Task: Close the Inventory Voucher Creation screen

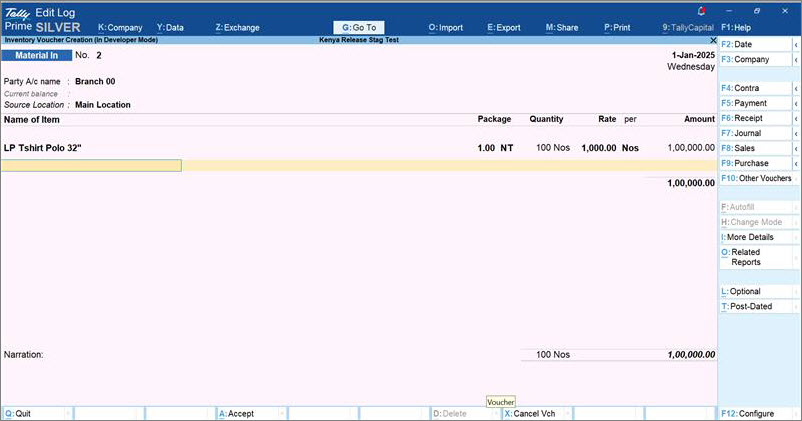Action: pyautogui.click(x=713, y=40)
